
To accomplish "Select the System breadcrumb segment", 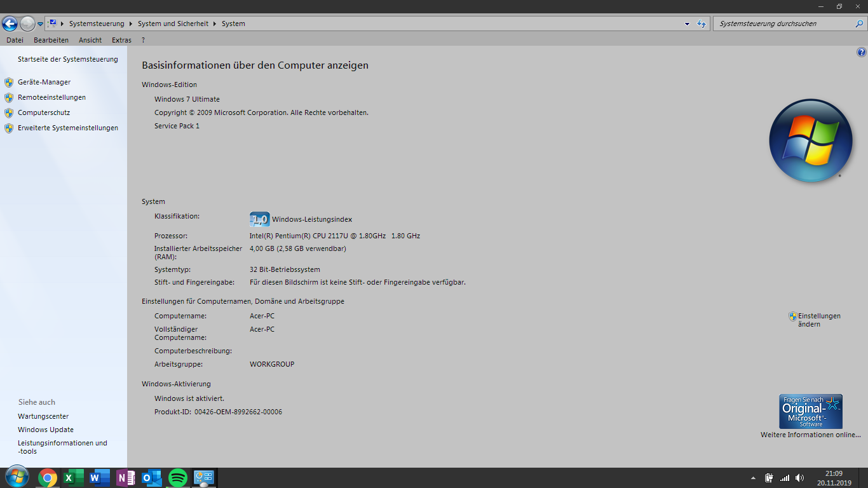I will pyautogui.click(x=233, y=24).
